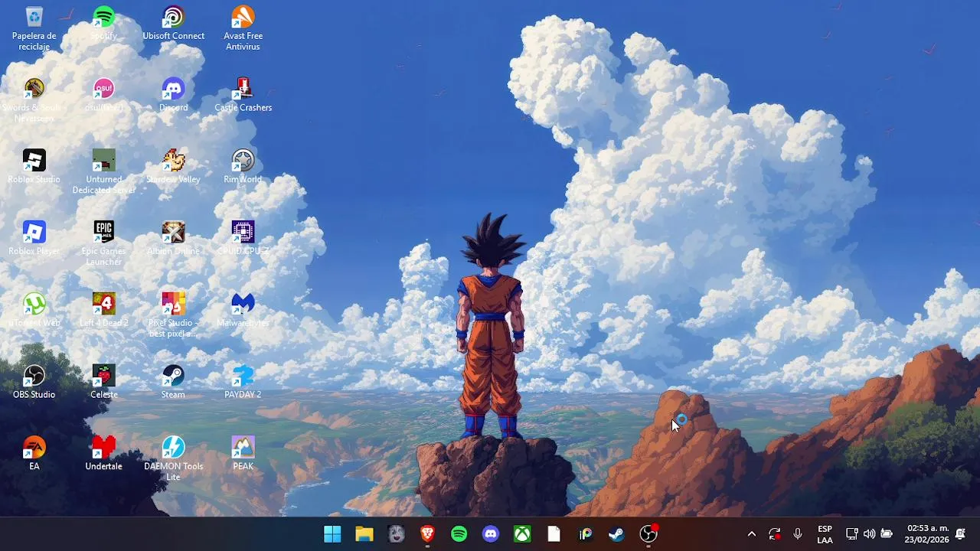Select the Discord shortcut on the desktop
This screenshot has width=980, height=551.
point(173,95)
